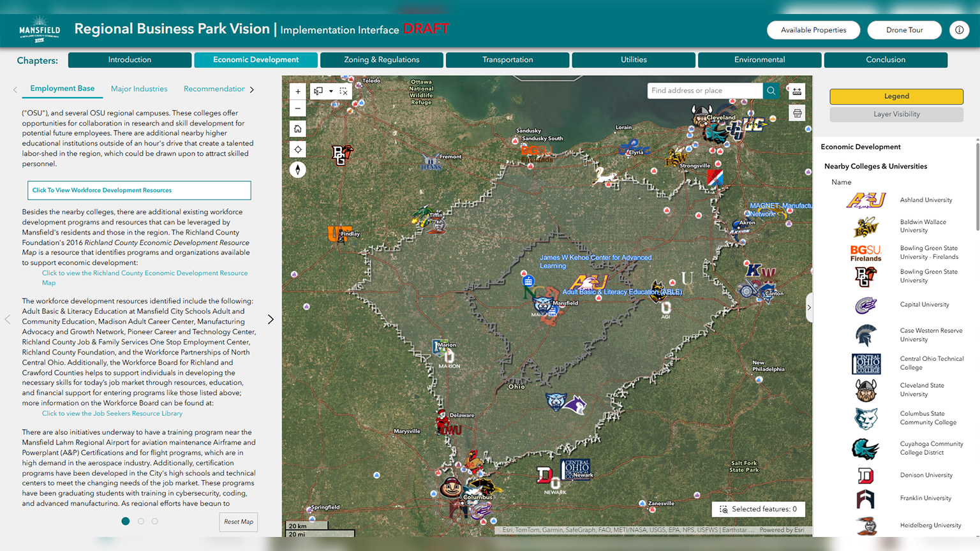Screen dimensions: 980x551
Task: Click the find my location icon
Action: tap(298, 149)
